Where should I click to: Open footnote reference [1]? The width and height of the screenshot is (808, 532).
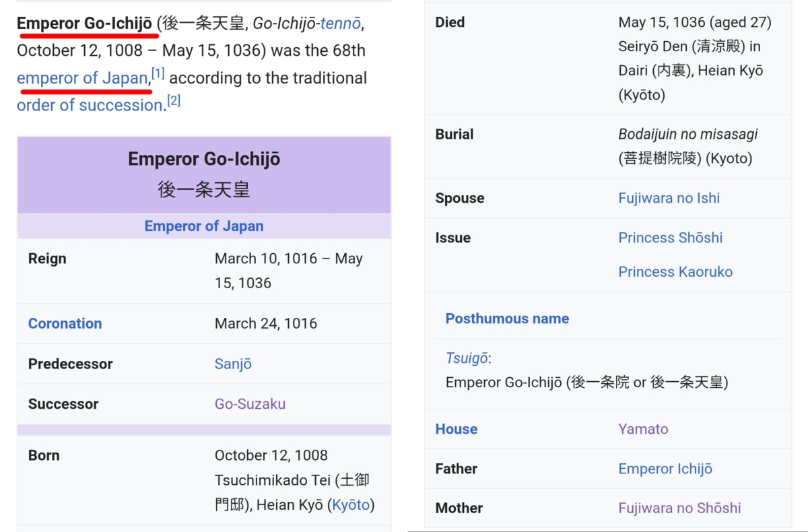coord(158,73)
